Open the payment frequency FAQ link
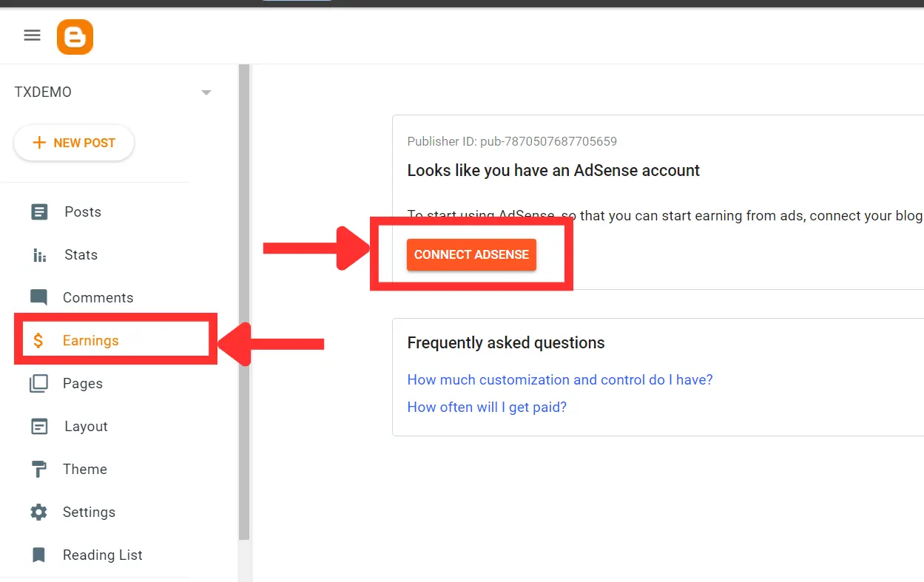The width and height of the screenshot is (924, 582). [x=487, y=407]
